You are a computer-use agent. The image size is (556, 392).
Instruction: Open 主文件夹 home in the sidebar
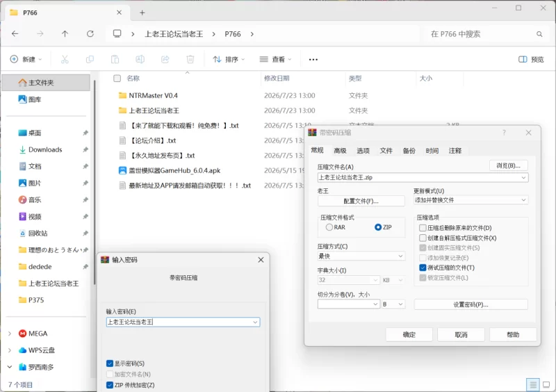click(46, 83)
